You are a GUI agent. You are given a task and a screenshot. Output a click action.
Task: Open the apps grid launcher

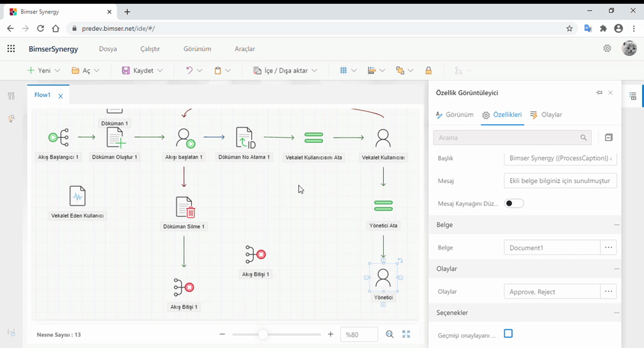11,48
